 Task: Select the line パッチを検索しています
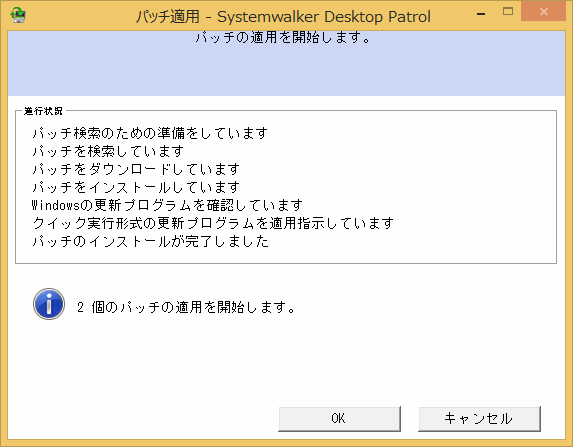108,151
